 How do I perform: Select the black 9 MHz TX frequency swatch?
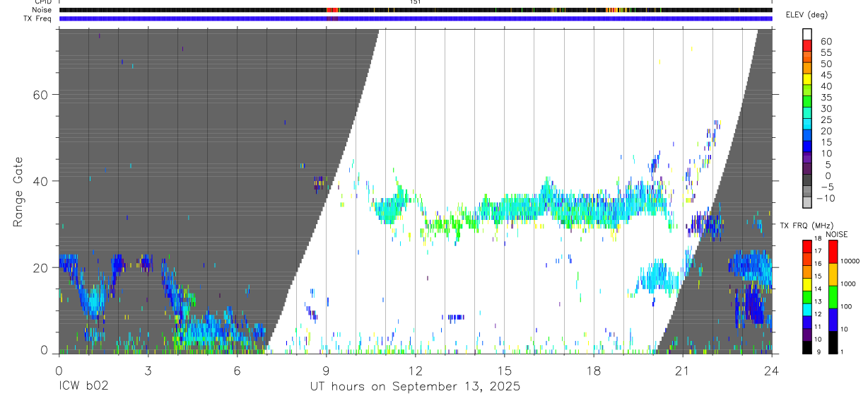click(x=807, y=347)
